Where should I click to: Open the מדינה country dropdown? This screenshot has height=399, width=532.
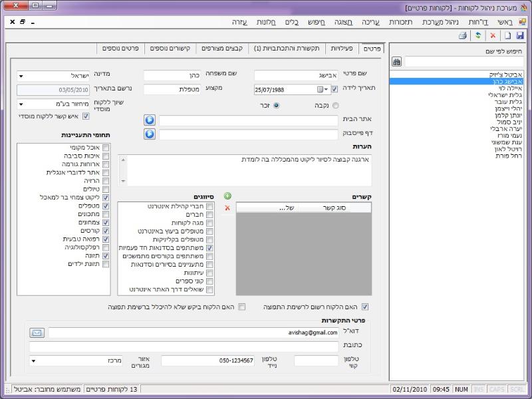click(x=21, y=76)
